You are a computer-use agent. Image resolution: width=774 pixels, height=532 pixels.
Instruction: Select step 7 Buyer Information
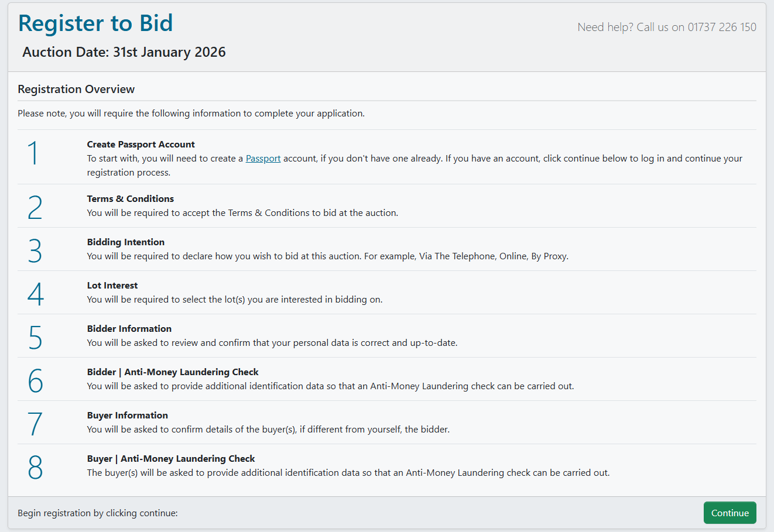click(127, 415)
